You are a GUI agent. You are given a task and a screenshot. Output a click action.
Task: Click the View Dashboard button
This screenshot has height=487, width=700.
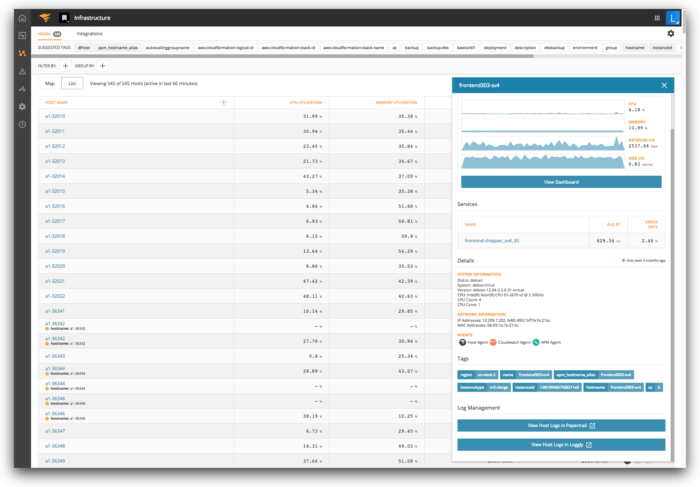click(x=560, y=182)
